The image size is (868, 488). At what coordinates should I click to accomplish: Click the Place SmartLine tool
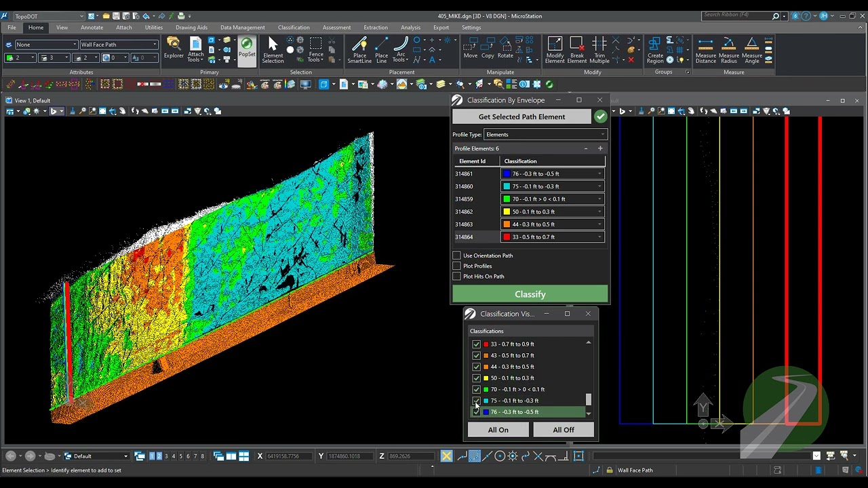coord(359,50)
